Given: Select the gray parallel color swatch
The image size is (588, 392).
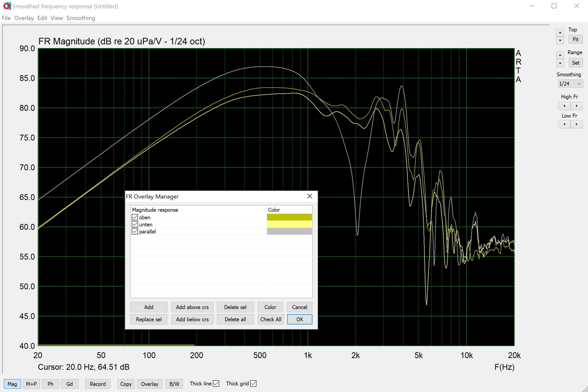Looking at the screenshot, I should (x=289, y=231).
